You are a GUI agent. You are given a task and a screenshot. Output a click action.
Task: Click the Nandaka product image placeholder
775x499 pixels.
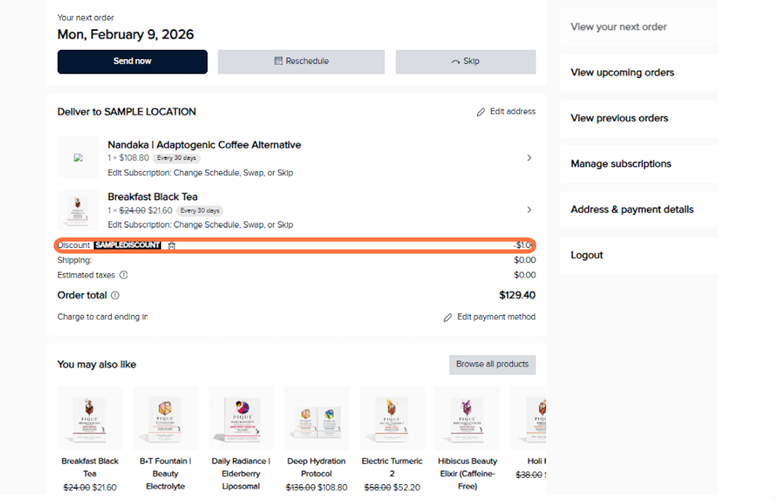coord(77,157)
